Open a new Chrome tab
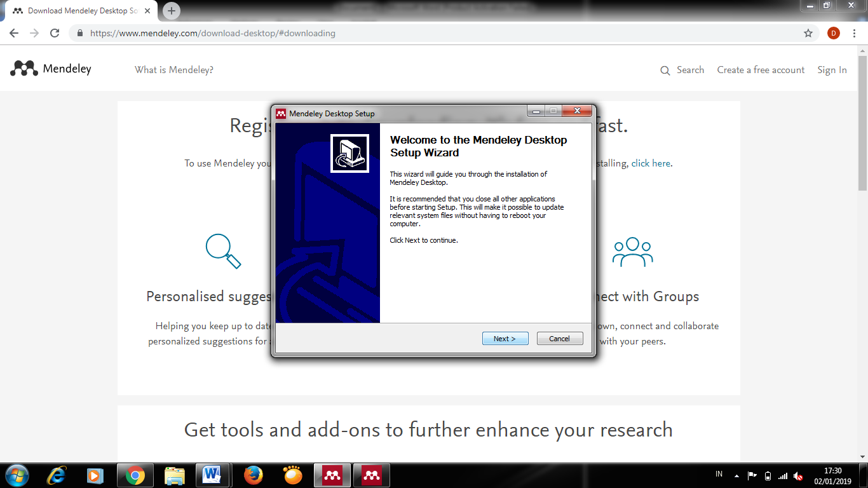This screenshot has width=868, height=488. coord(172,11)
